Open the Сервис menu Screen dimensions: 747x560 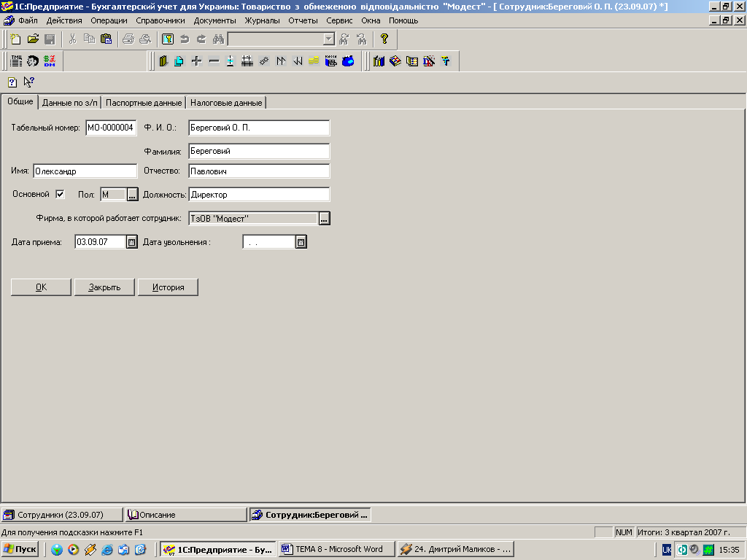click(339, 20)
